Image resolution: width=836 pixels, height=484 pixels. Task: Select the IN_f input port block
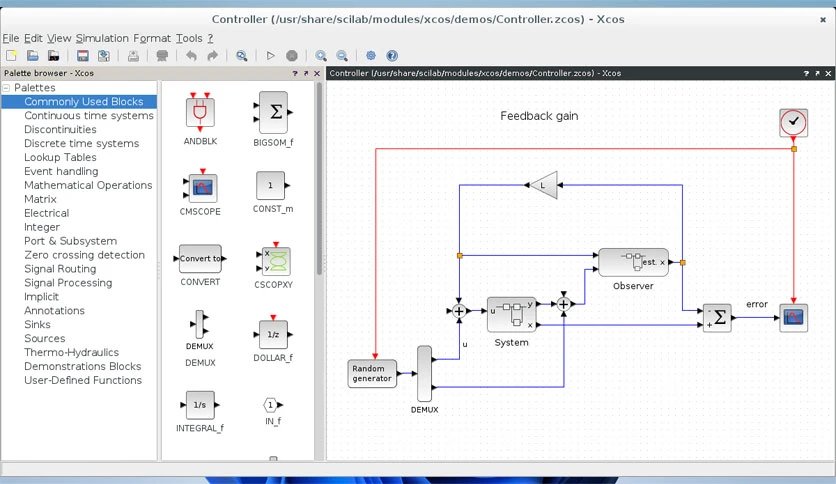click(x=272, y=405)
